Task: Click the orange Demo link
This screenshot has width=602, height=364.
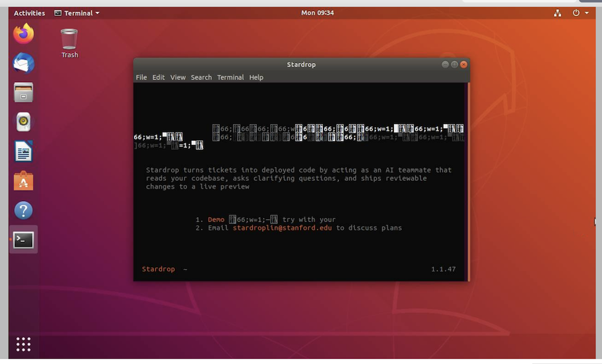Action: pos(215,220)
